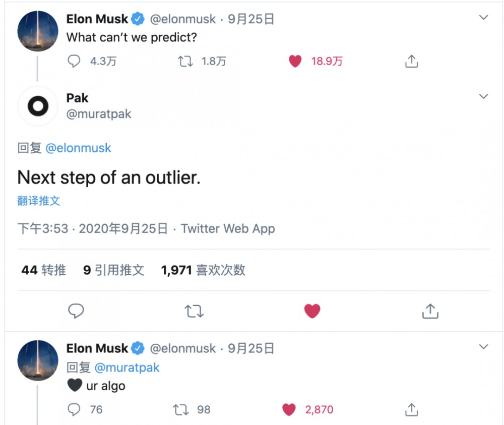The height and width of the screenshot is (425, 504).
Task: Unlike Elon Musk's tweet with 18.9万 likes
Action: [295, 60]
